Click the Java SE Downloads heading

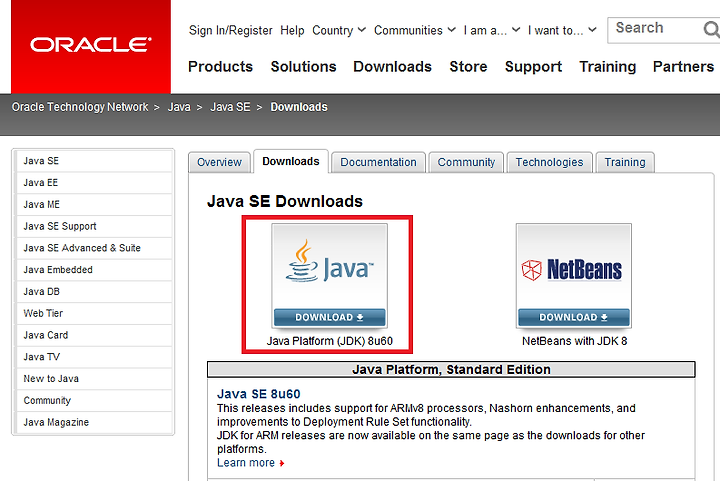(285, 201)
